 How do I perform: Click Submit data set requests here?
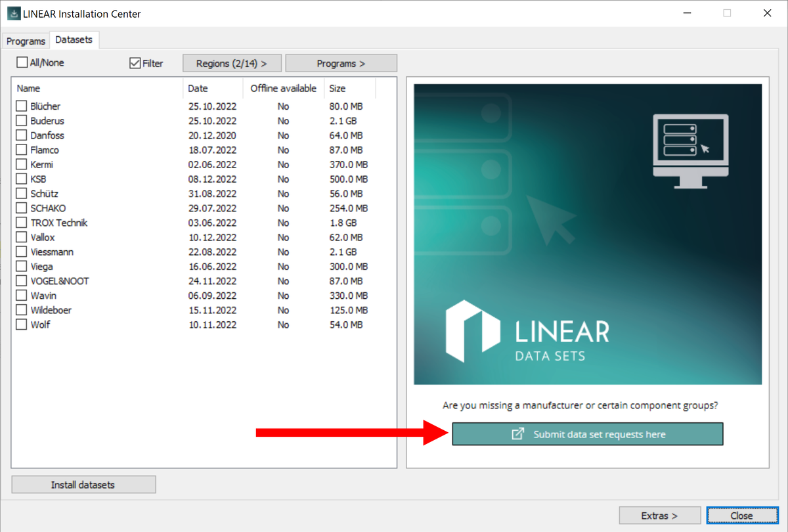tap(588, 434)
